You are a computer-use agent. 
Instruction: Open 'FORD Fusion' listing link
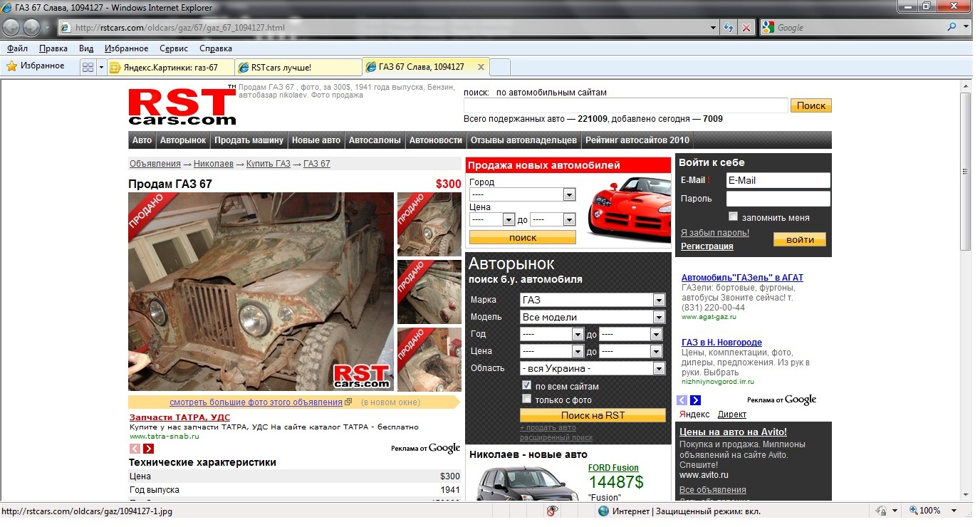pyautogui.click(x=613, y=468)
